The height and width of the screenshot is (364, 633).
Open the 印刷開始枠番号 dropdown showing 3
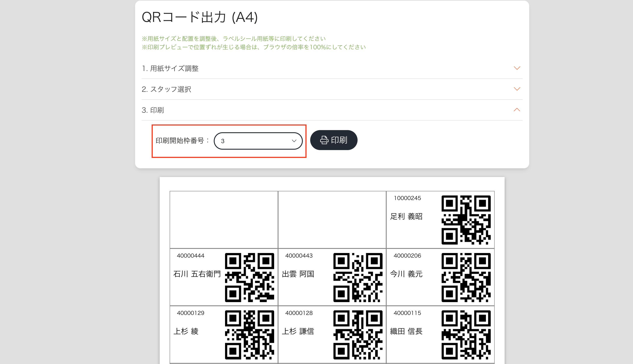pyautogui.click(x=258, y=141)
